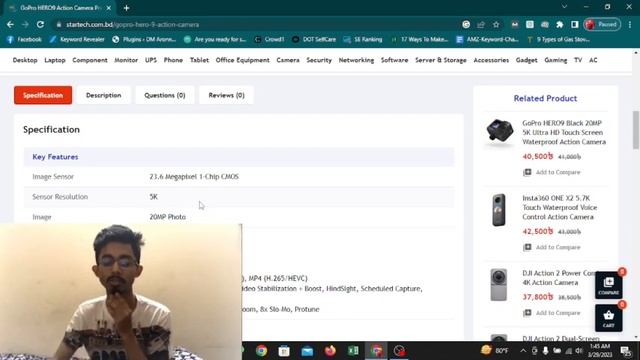Open the Facebook bookmark
The image size is (640, 360).
pos(24,40)
